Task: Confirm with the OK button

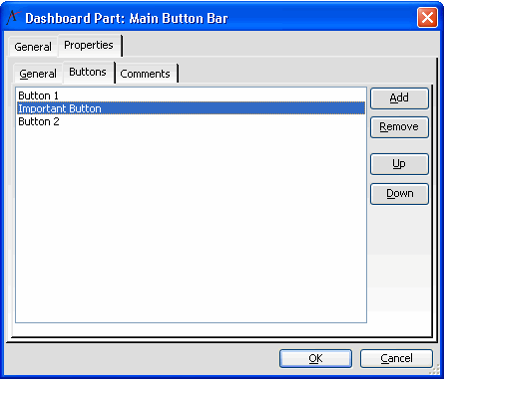Action: 315,358
